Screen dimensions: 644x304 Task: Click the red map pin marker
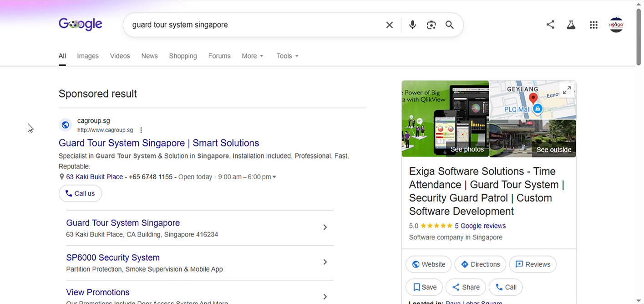coord(533,98)
